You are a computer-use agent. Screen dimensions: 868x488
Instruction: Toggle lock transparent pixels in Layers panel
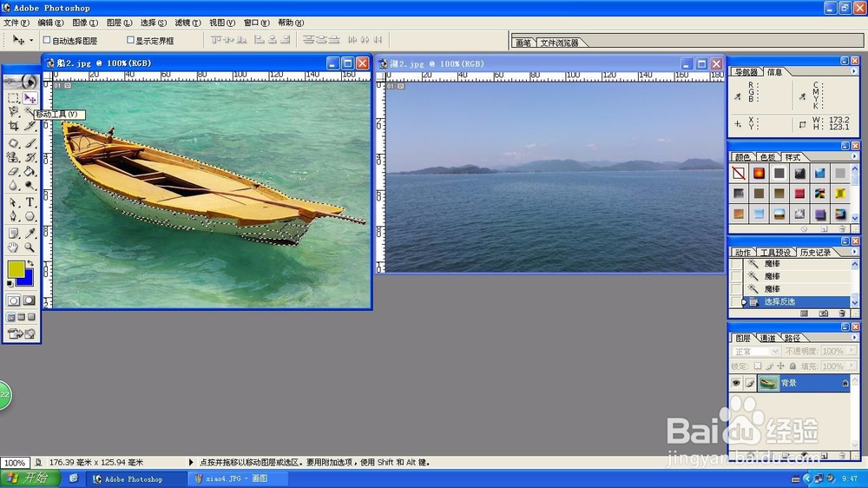point(758,366)
